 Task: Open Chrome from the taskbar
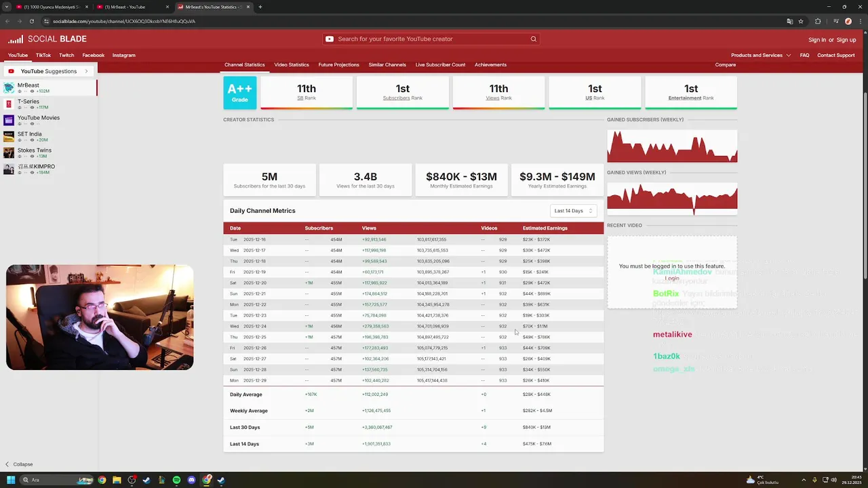[102, 480]
